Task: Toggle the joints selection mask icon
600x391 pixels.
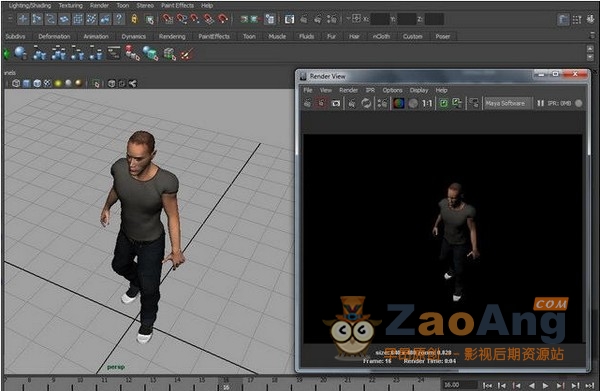Action: tap(37, 19)
